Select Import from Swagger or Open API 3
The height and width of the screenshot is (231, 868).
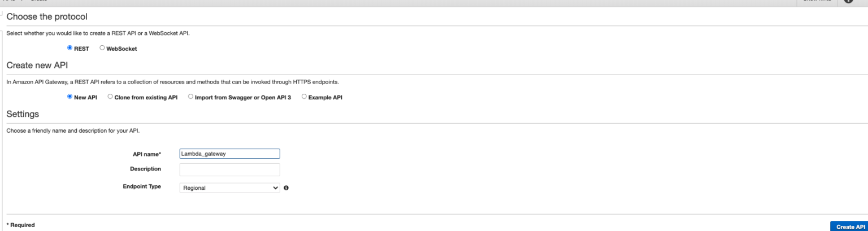tap(190, 97)
